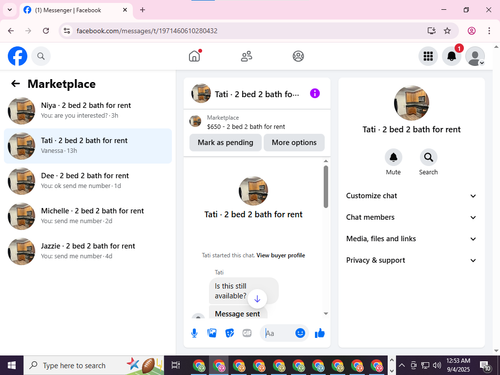Open the Facebook menu grid icon
Screen dimensions: 500x375
[x=428, y=56]
